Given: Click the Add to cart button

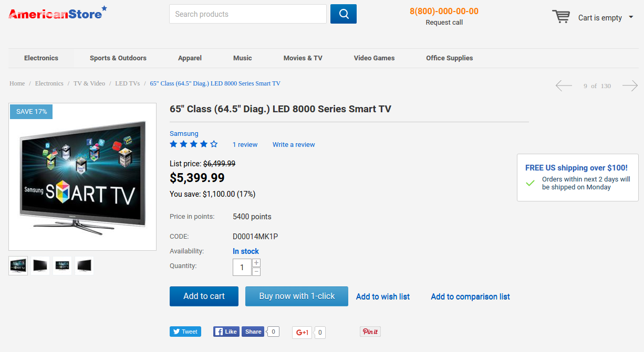Looking at the screenshot, I should click(204, 296).
